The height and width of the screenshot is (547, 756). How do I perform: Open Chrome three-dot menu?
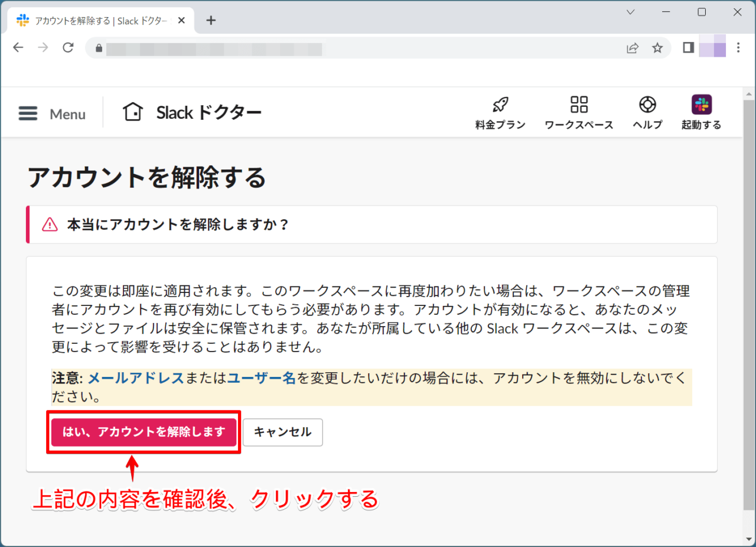(738, 48)
